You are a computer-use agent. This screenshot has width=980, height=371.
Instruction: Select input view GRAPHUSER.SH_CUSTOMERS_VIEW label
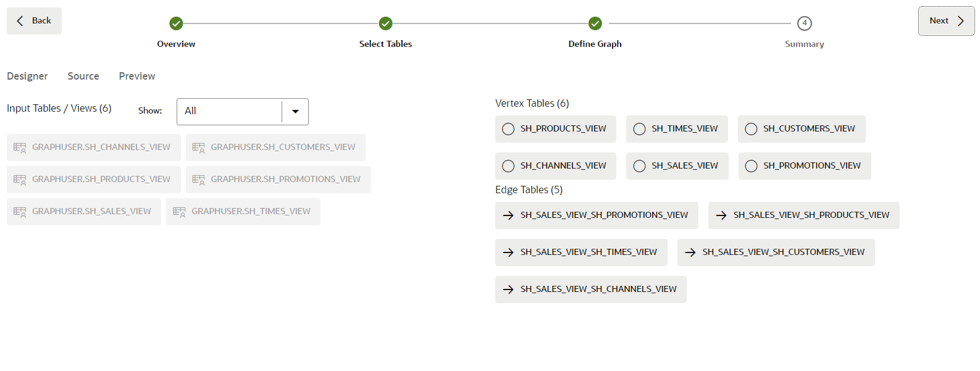[x=283, y=147]
